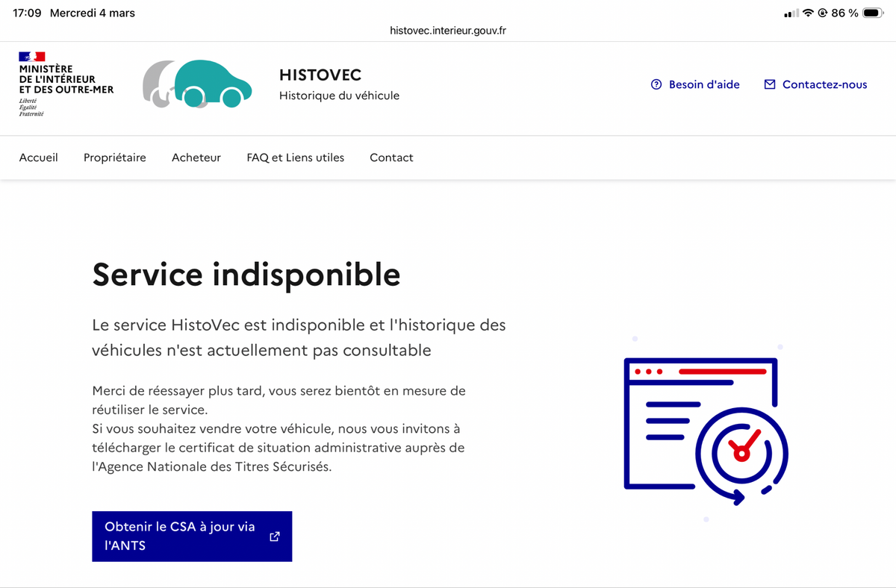Tap the 17:09 clock in status bar
Image resolution: width=896 pixels, height=588 pixels.
[27, 13]
